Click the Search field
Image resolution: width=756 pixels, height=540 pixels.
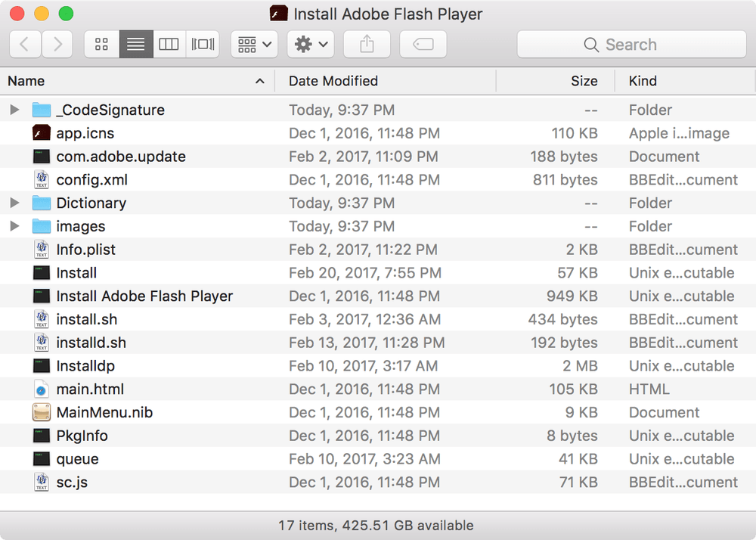(x=631, y=45)
